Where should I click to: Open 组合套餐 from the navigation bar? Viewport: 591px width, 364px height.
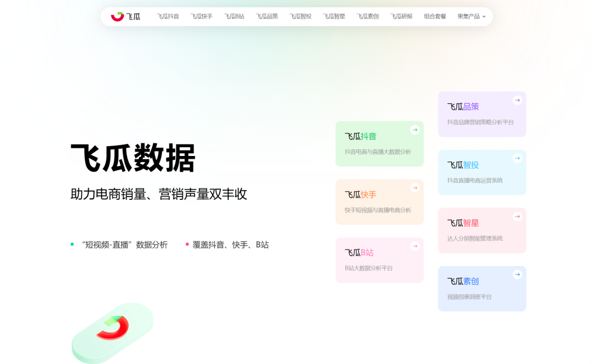[435, 16]
